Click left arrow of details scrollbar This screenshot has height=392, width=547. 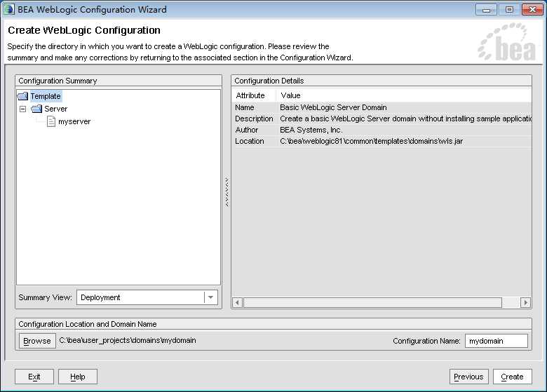click(238, 302)
